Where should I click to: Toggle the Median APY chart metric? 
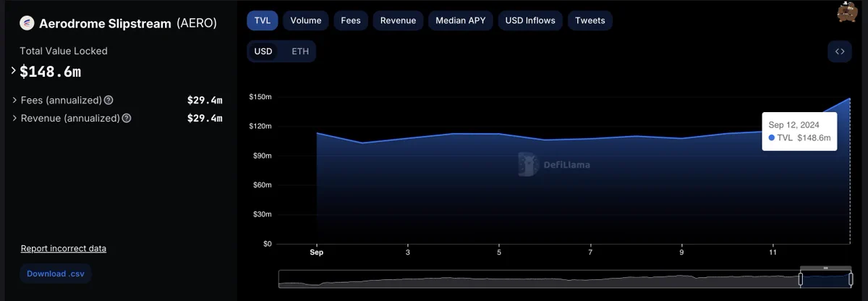click(461, 20)
